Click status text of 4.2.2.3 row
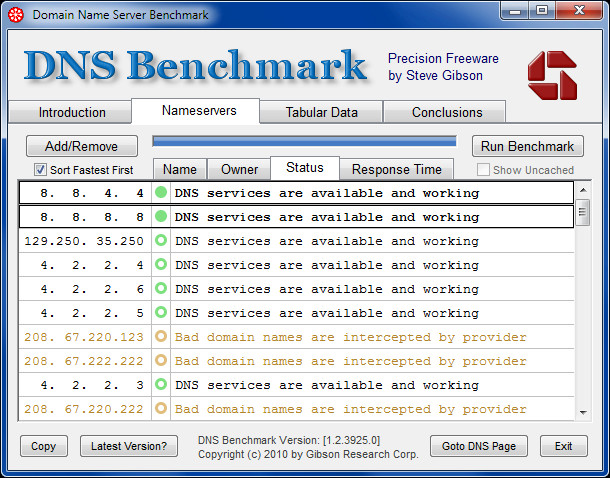The image size is (610, 478). pyautogui.click(x=327, y=385)
